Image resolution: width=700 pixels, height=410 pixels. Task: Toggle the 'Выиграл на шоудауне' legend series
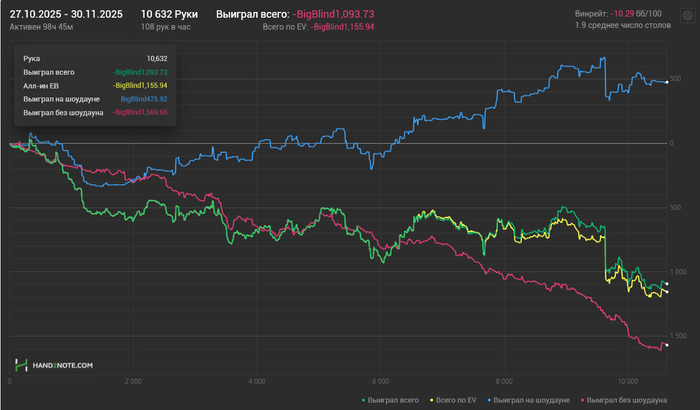click(x=529, y=400)
